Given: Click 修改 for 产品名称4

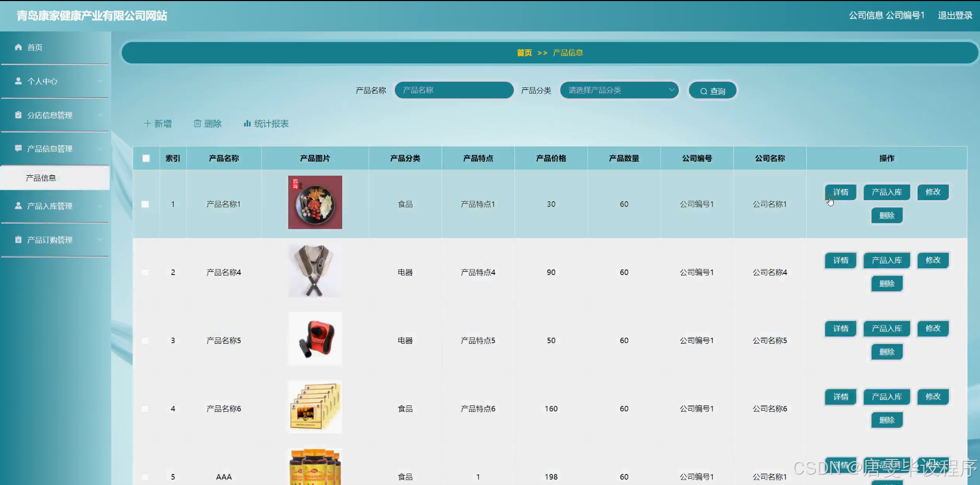Looking at the screenshot, I should click(933, 260).
